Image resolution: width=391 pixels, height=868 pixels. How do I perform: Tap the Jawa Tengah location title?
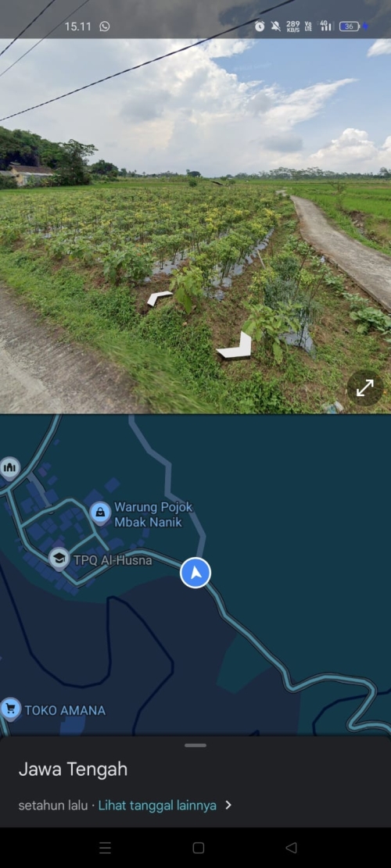tap(73, 770)
